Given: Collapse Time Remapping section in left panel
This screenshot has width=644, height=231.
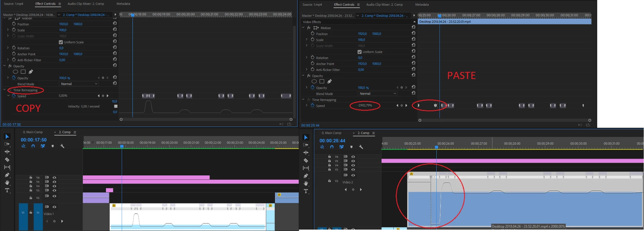Looking at the screenshot, I should click(x=5, y=90).
